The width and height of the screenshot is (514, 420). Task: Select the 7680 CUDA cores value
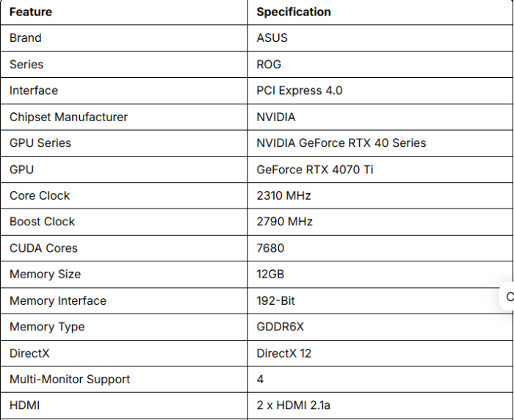270,248
